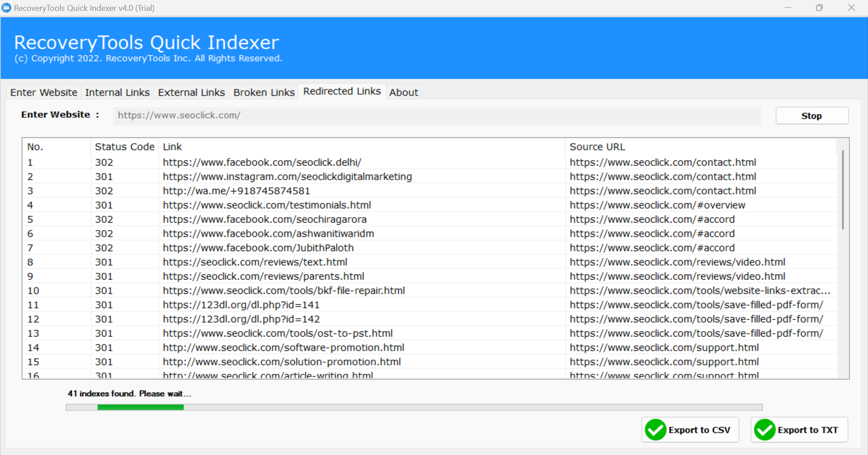Click source URL support.html in row 14
The image size is (868, 455).
tap(664, 348)
